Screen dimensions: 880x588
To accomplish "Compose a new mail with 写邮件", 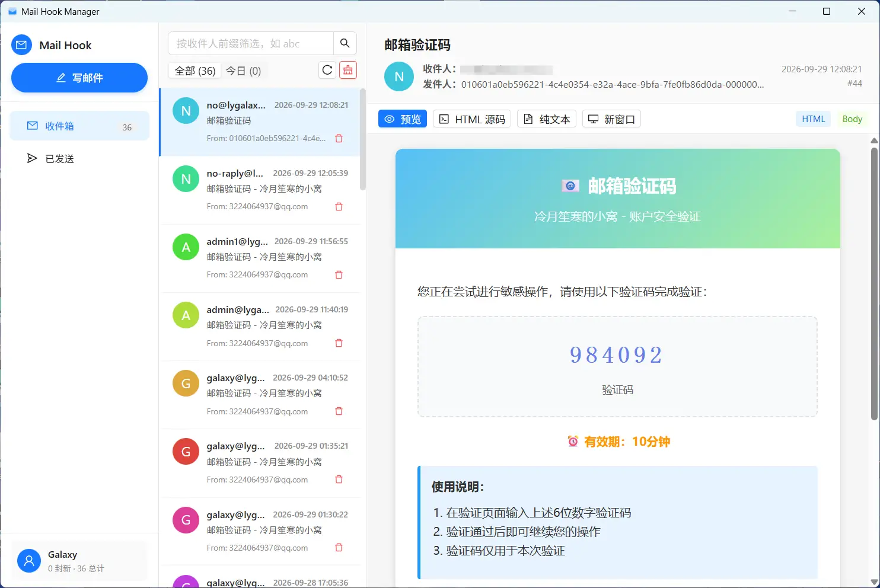I will tap(79, 78).
